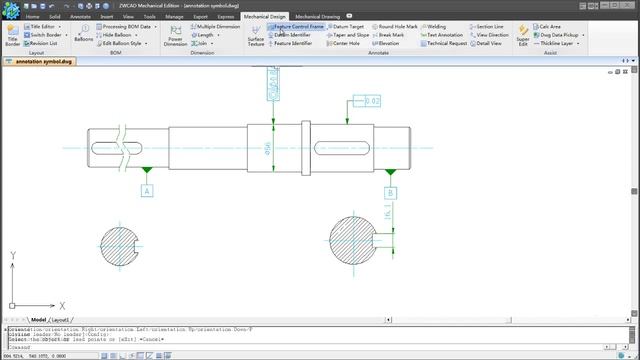Open Dwg Data Pickup
The height and width of the screenshot is (360, 640).
click(x=555, y=35)
